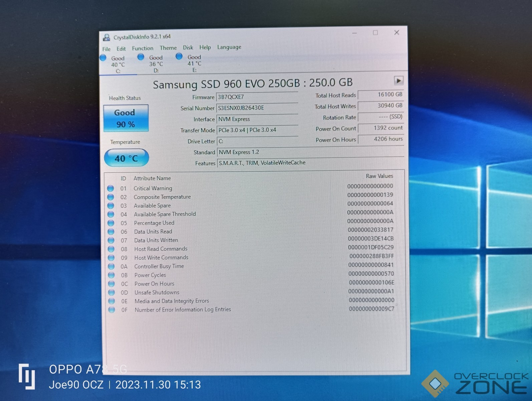This screenshot has width=532, height=401.
Task: Maximize the CrystalDiskInfo window
Action: pyautogui.click(x=375, y=32)
